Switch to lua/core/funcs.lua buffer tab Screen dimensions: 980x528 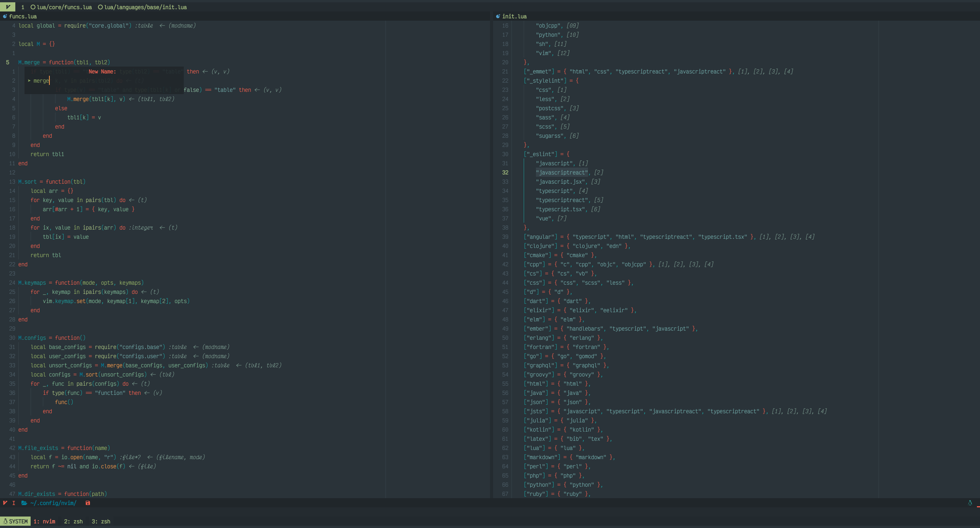coord(61,7)
